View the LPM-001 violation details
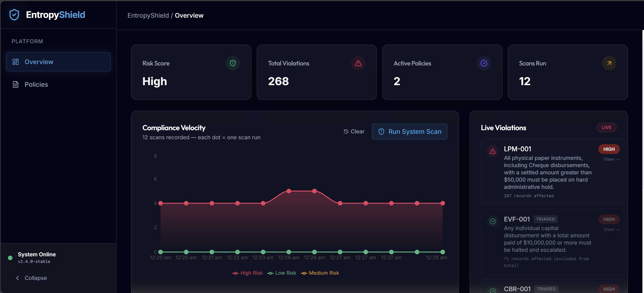 coord(611,159)
